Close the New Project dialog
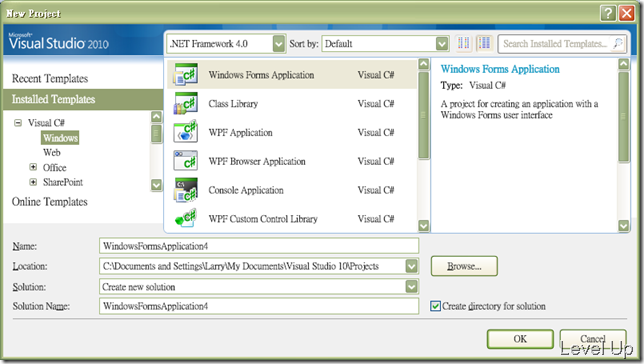 [x=627, y=13]
